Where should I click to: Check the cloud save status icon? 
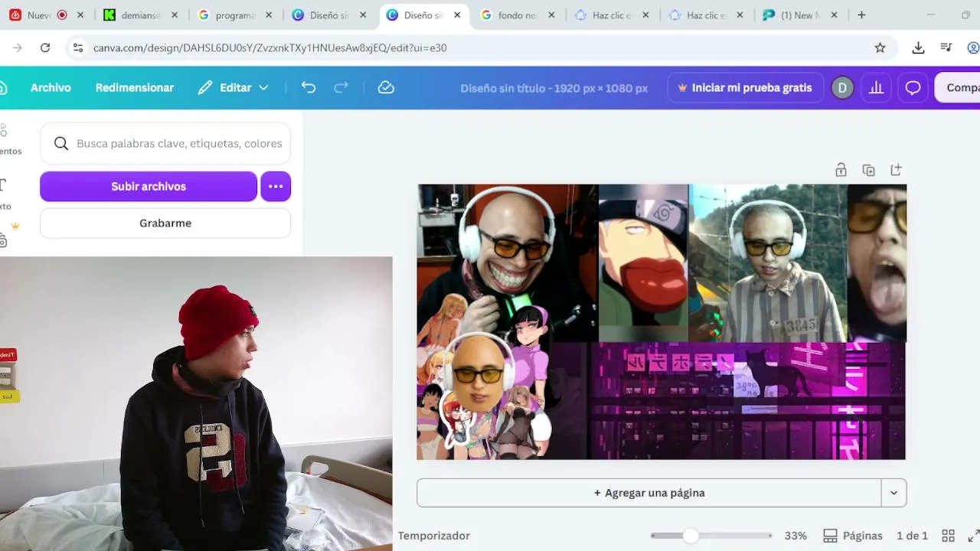click(386, 87)
